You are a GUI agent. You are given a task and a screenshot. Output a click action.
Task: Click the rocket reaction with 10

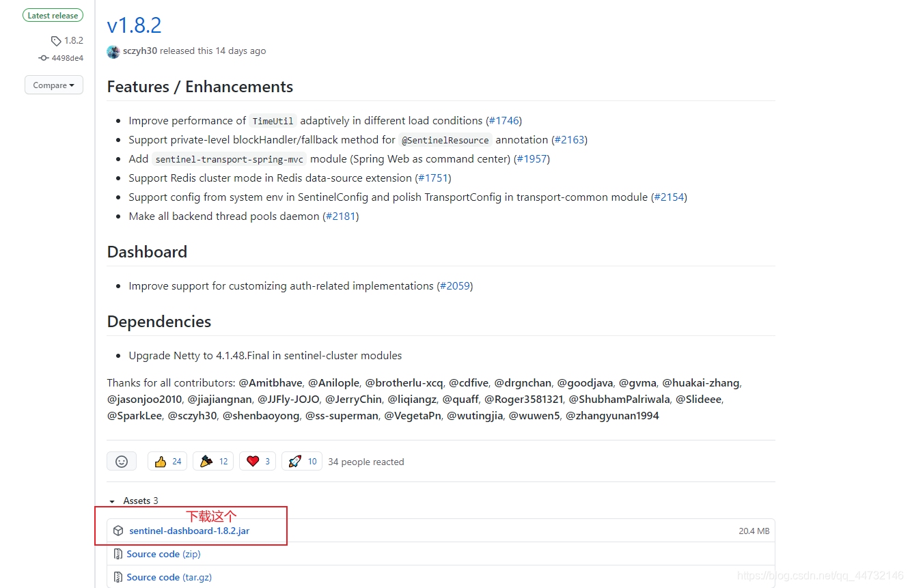pos(302,462)
